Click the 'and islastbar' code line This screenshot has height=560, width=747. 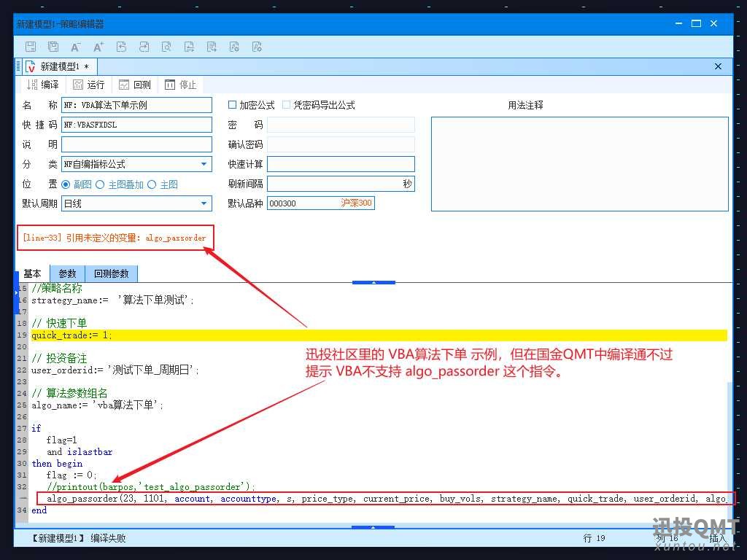point(80,451)
